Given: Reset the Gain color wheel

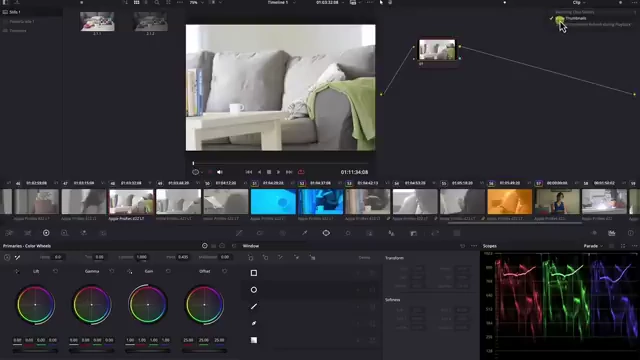Looking at the screenshot, I should click(168, 271).
